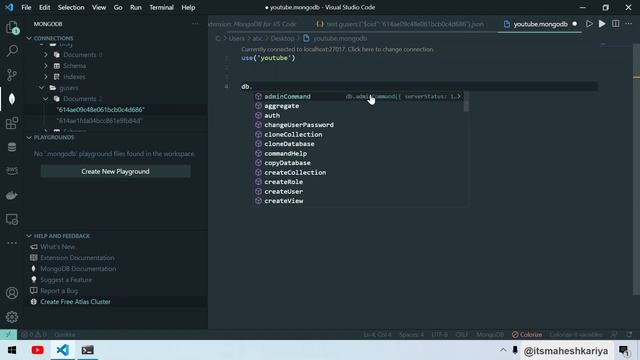This screenshot has width=640, height=360.
Task: Switch to the youtube.mongodb tab
Action: pos(540,24)
